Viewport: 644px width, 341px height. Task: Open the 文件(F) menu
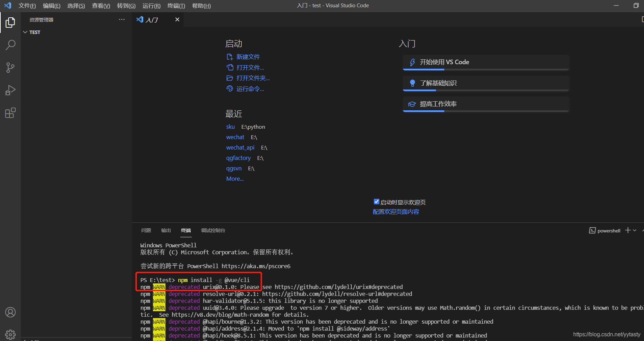tap(27, 6)
